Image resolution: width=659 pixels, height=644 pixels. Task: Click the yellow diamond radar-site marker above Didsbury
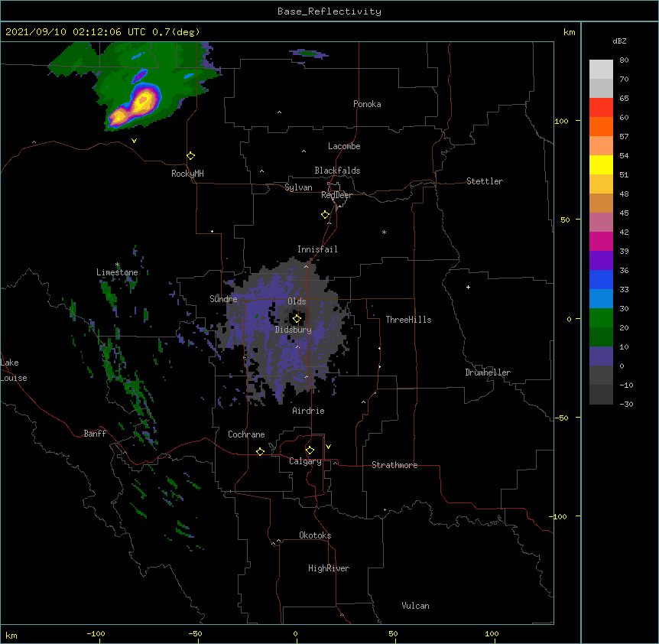[297, 319]
